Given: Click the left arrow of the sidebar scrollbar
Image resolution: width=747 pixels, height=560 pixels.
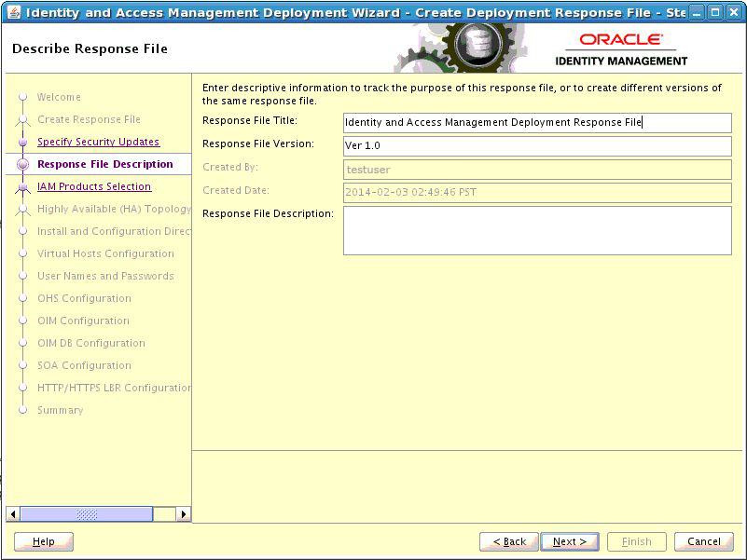Looking at the screenshot, I should coord(13,514).
